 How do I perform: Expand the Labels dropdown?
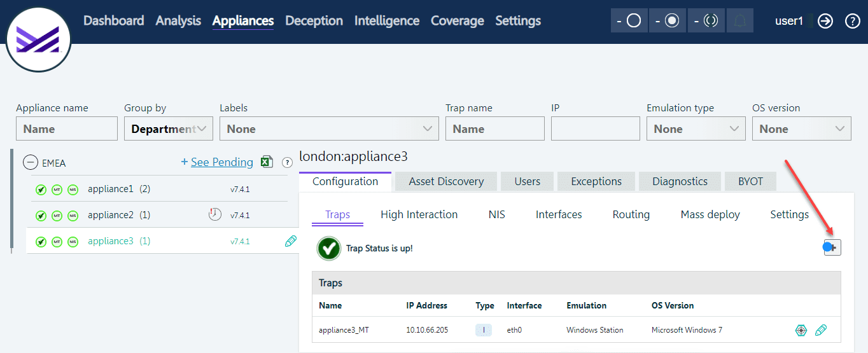[329, 128]
